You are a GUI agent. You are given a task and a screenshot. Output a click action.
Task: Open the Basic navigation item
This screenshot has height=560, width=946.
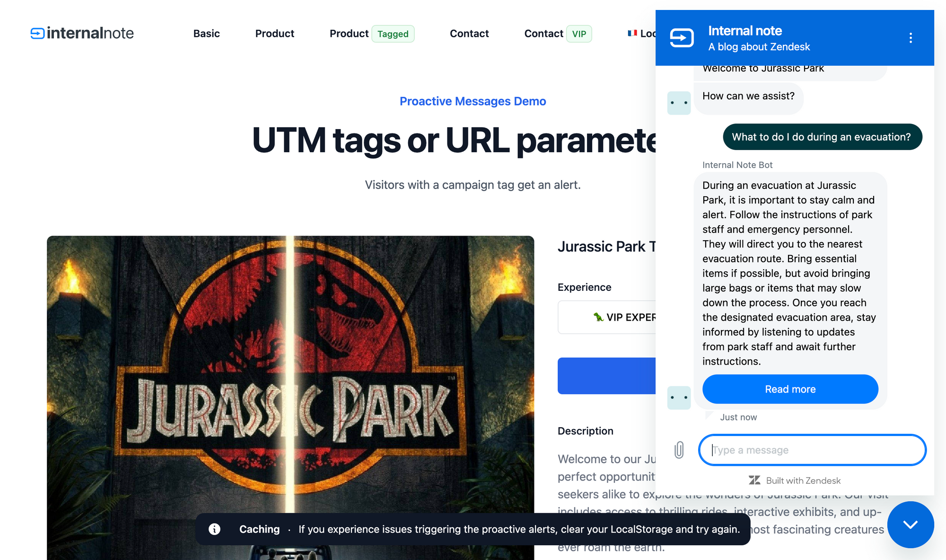[x=206, y=34]
